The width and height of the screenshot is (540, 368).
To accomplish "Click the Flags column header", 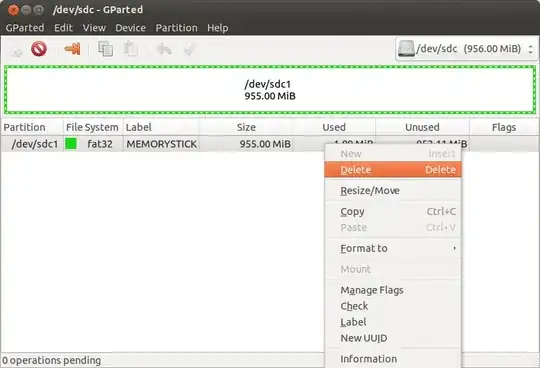I will pyautogui.click(x=504, y=127).
